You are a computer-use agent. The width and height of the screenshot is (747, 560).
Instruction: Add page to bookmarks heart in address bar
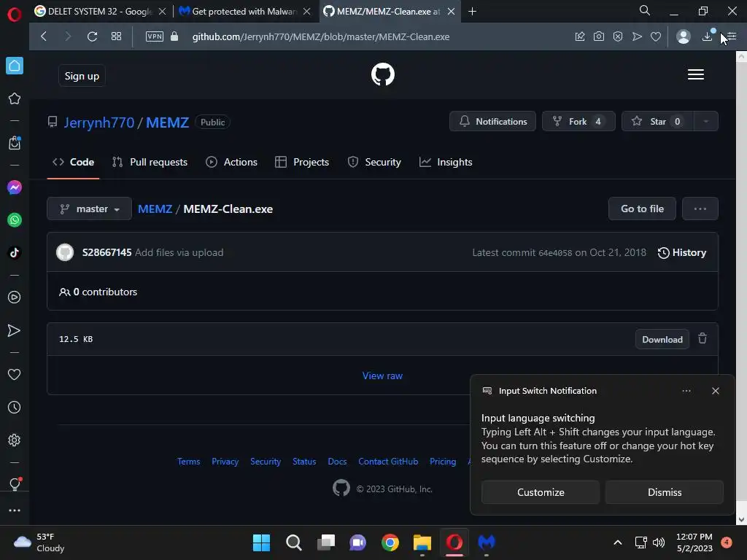[656, 36]
